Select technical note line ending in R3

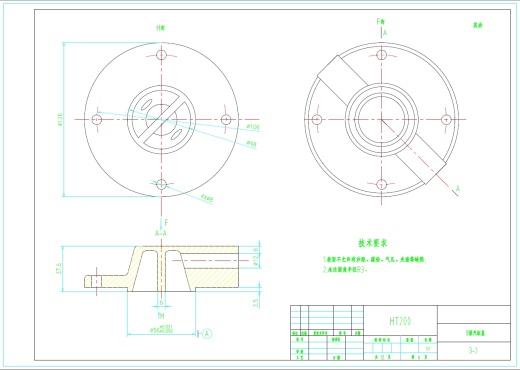(x=345, y=270)
